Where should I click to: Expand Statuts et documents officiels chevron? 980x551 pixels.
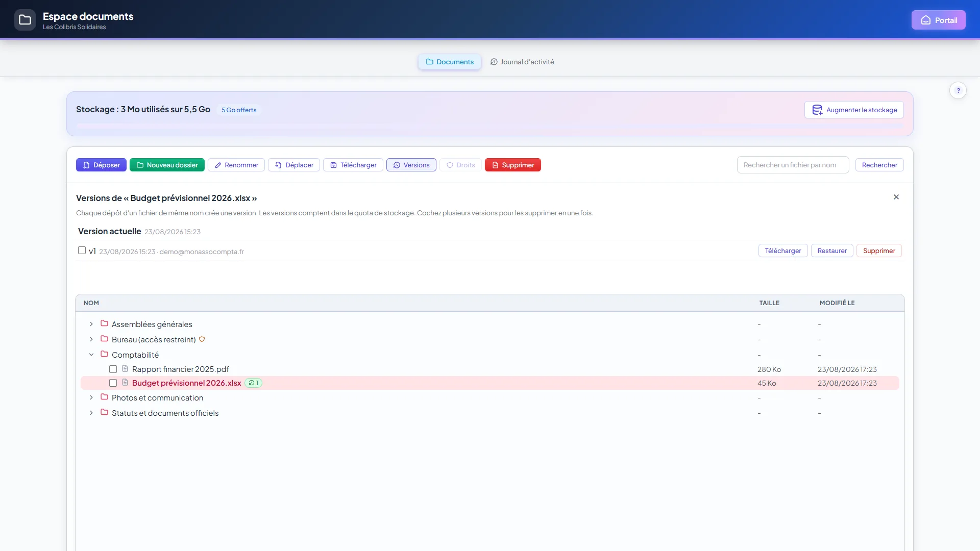tap(91, 413)
